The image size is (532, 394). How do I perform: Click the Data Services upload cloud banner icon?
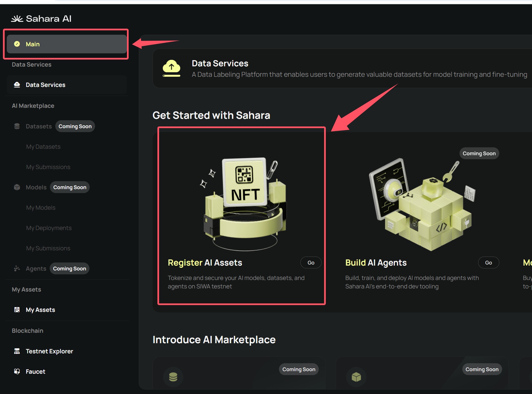[x=172, y=68]
